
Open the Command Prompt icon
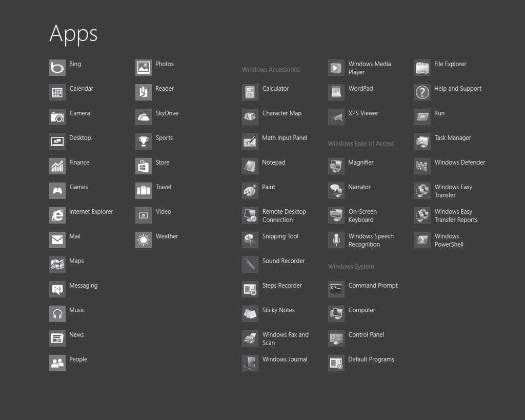(x=336, y=289)
